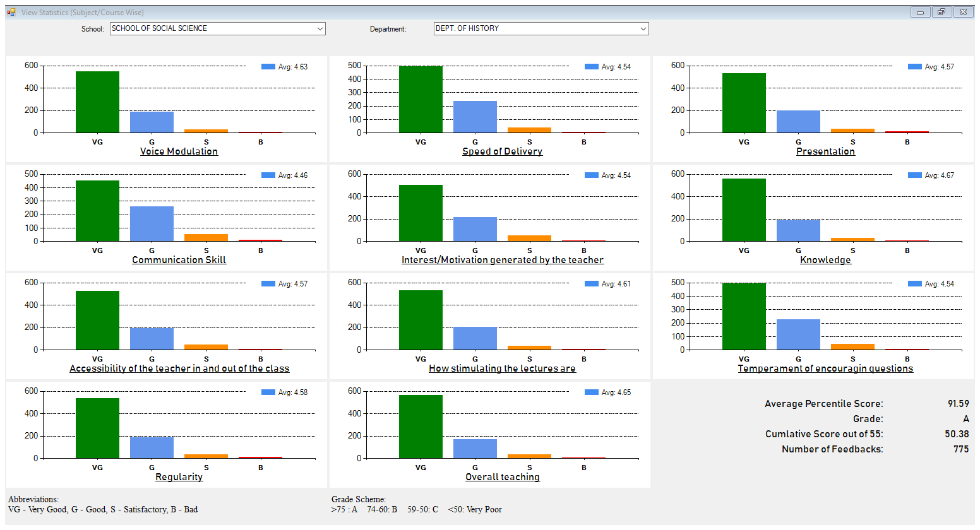This screenshot has width=980, height=530.
Task: Select the Overall teaching chart title
Action: click(502, 477)
